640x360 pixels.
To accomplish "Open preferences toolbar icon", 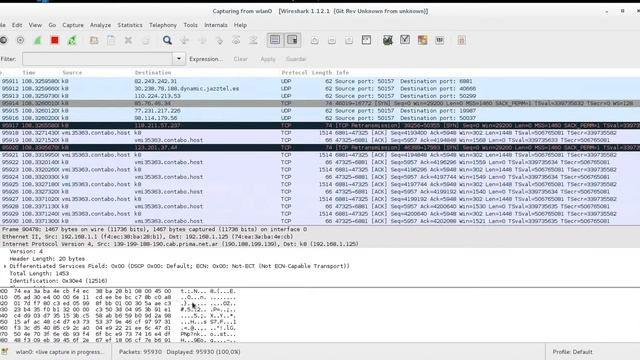I will [x=440, y=40].
